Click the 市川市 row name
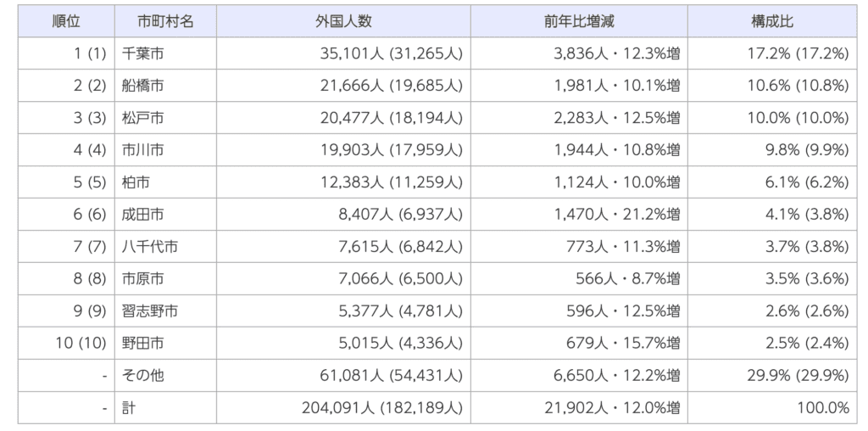 pyautogui.click(x=143, y=149)
